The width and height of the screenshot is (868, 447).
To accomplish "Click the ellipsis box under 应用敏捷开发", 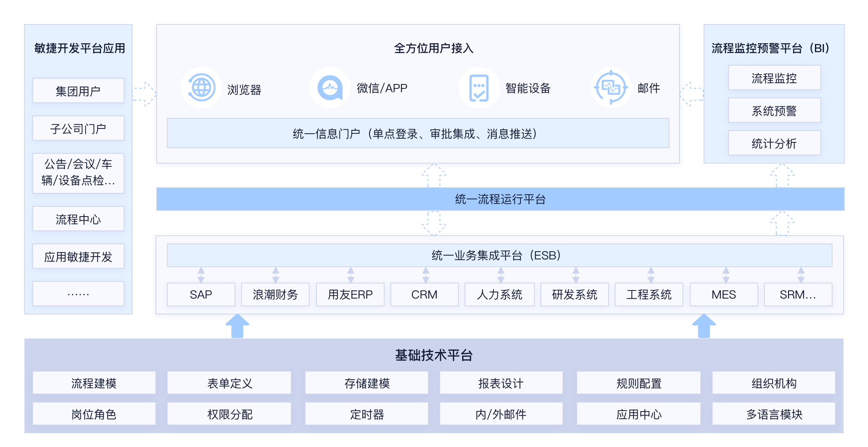I will 78,294.
